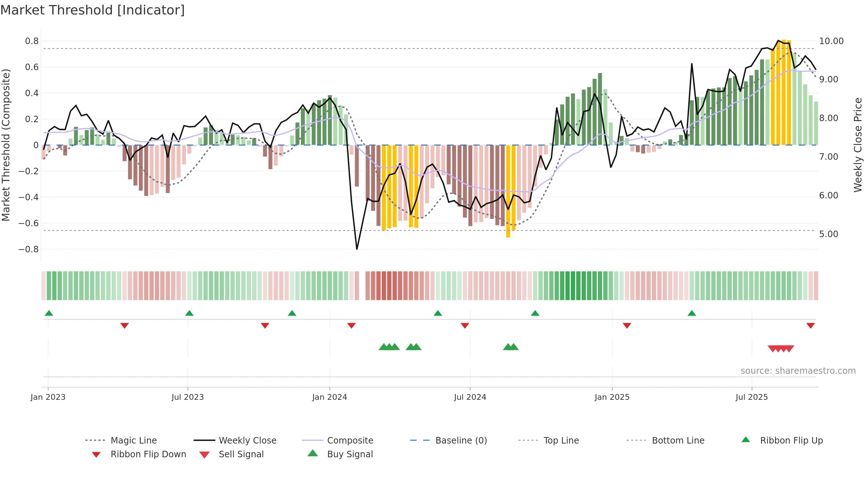Viewport: 868px width, 488px height.
Task: Toggle the Buy Signal legend entry
Action: pyautogui.click(x=340, y=454)
